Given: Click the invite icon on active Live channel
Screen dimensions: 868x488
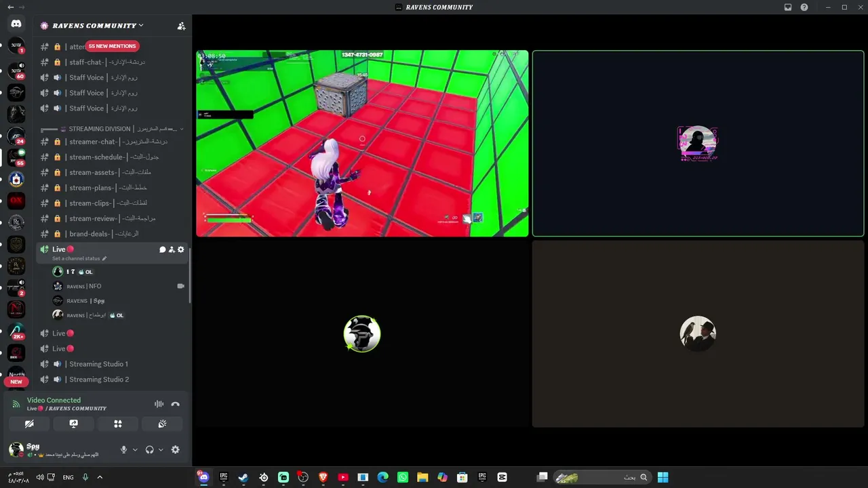Looking at the screenshot, I should tap(172, 249).
